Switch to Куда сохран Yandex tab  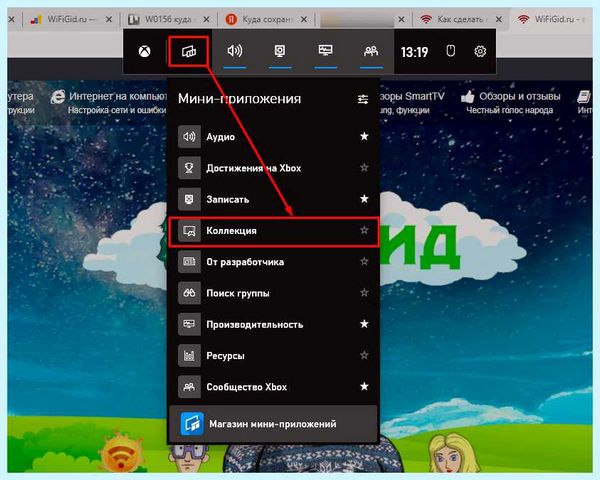click(266, 19)
